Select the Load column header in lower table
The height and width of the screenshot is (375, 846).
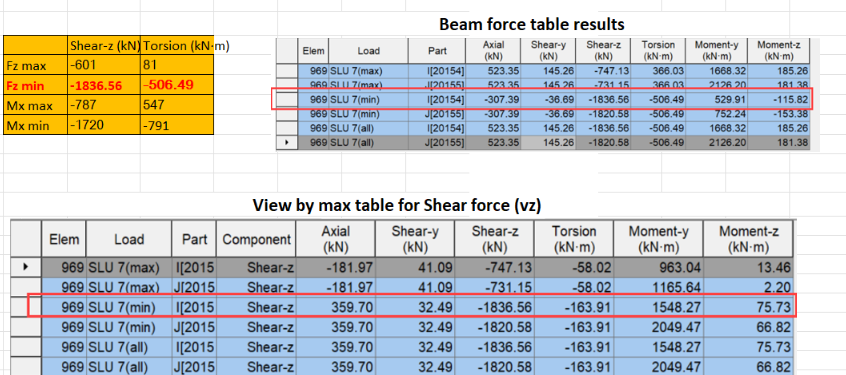(x=129, y=239)
